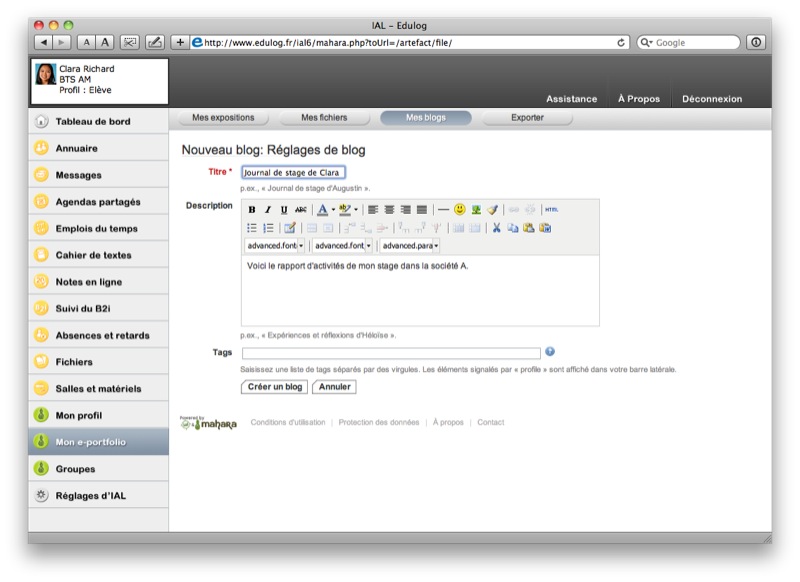
Task: Click the insert image icon
Action: point(476,210)
